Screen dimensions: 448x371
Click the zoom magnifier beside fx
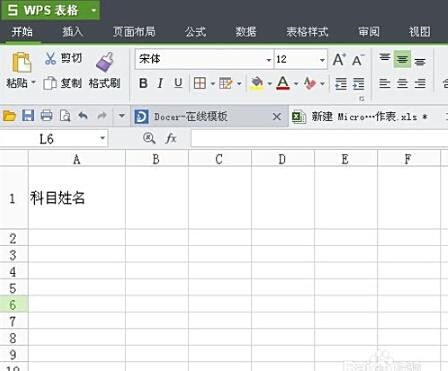point(149,138)
